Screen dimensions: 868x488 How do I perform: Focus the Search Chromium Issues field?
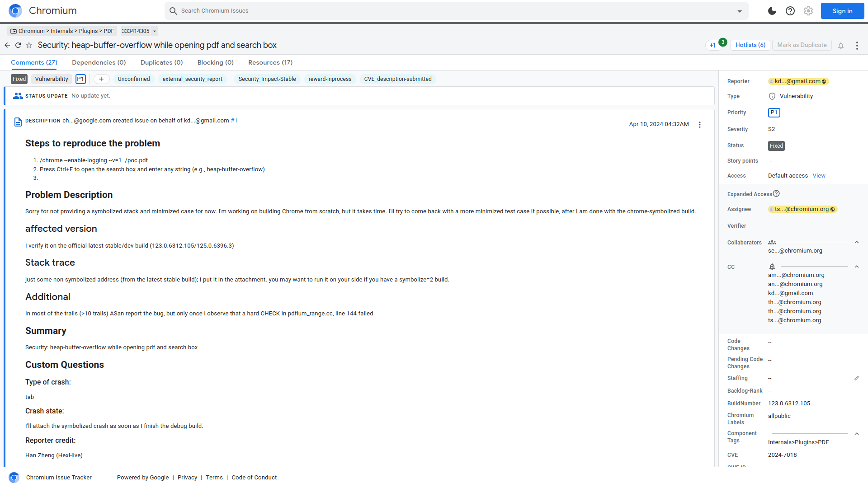(x=457, y=11)
